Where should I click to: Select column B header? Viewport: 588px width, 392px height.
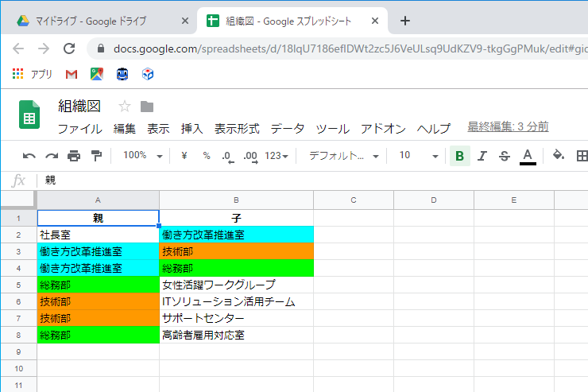click(x=236, y=200)
